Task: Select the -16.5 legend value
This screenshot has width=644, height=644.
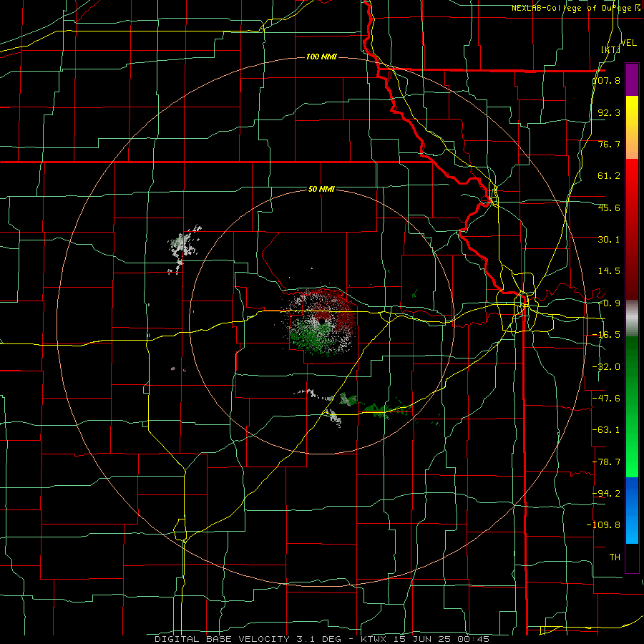Action: (606, 335)
